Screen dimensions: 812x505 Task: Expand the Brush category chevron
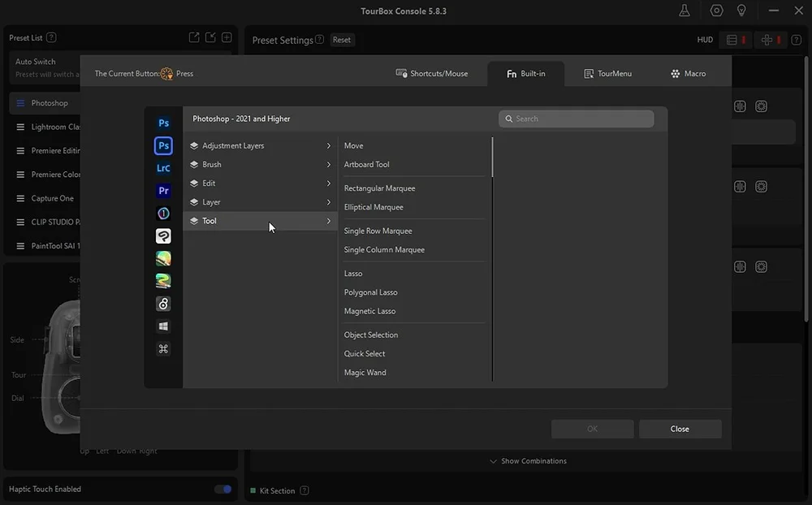(328, 165)
